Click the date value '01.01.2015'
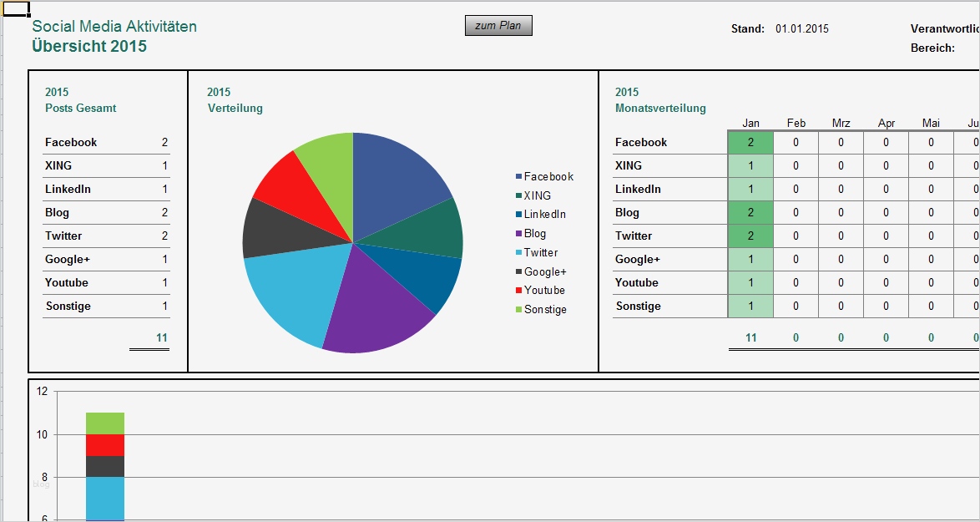Viewport: 980px width, 522px height. pos(802,28)
